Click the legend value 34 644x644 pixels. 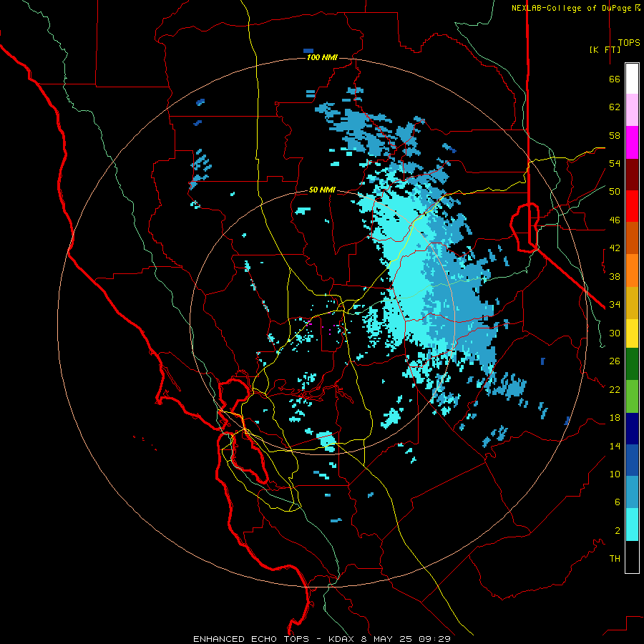[615, 305]
